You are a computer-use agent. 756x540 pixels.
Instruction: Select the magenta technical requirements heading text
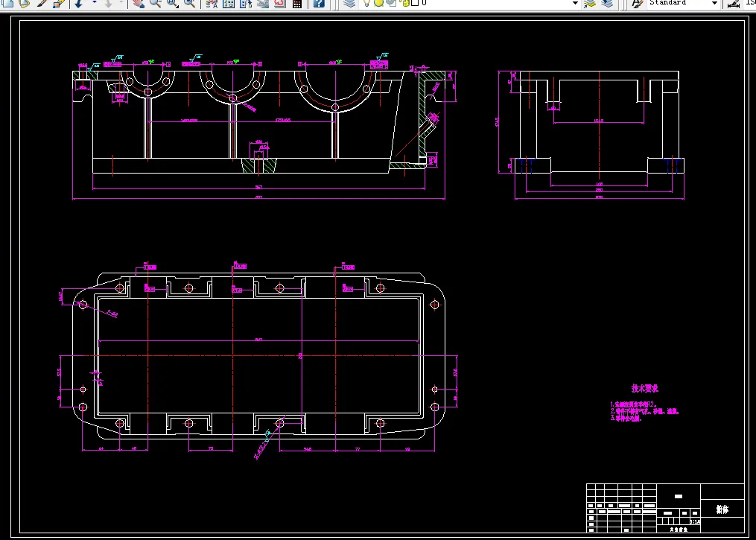pos(644,389)
